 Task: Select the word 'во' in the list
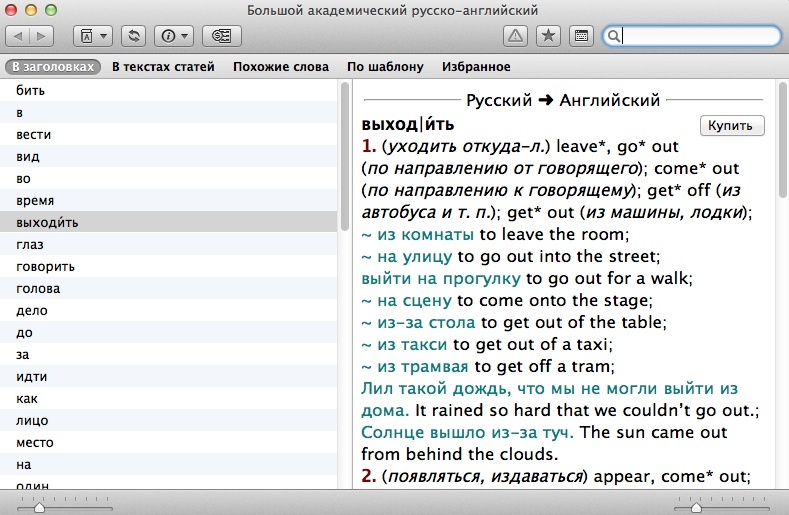coord(169,178)
